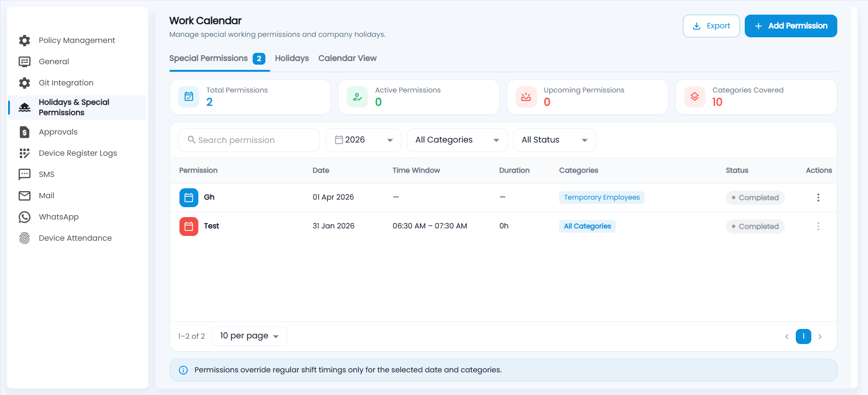This screenshot has width=868, height=395.
Task: Switch to the Holidays tab
Action: coord(292,59)
